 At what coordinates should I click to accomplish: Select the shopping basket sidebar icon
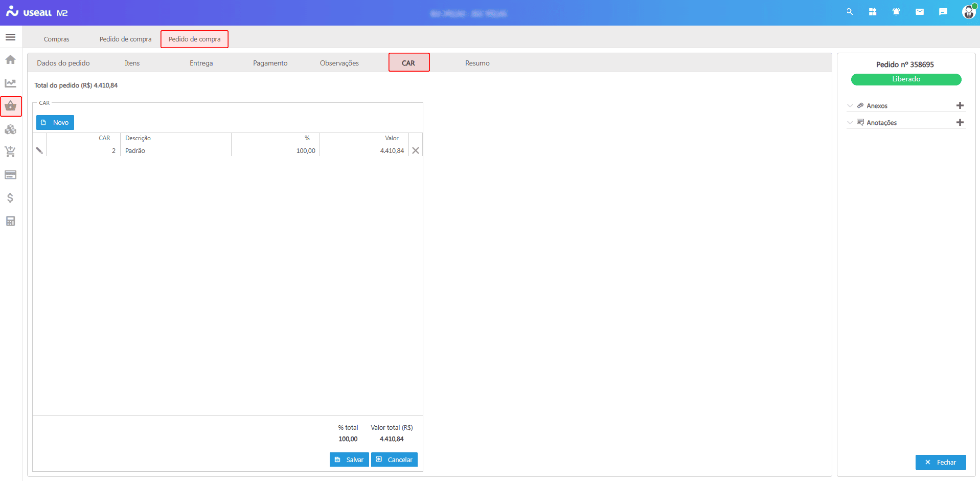point(11,106)
